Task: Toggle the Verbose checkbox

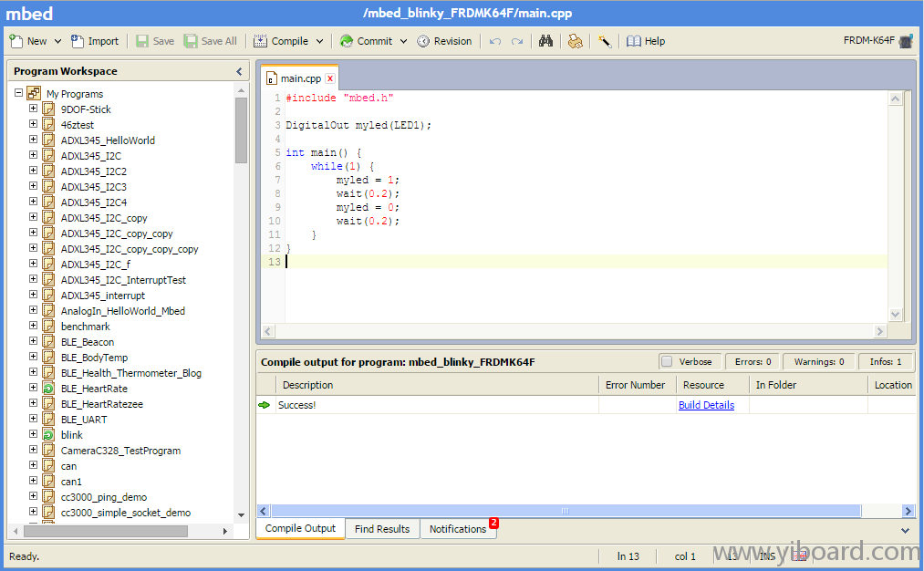Action: (667, 361)
